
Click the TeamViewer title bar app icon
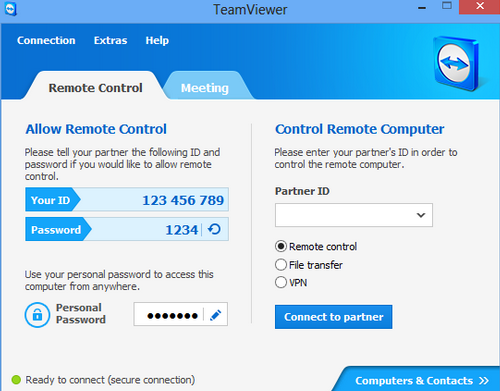pyautogui.click(x=10, y=9)
